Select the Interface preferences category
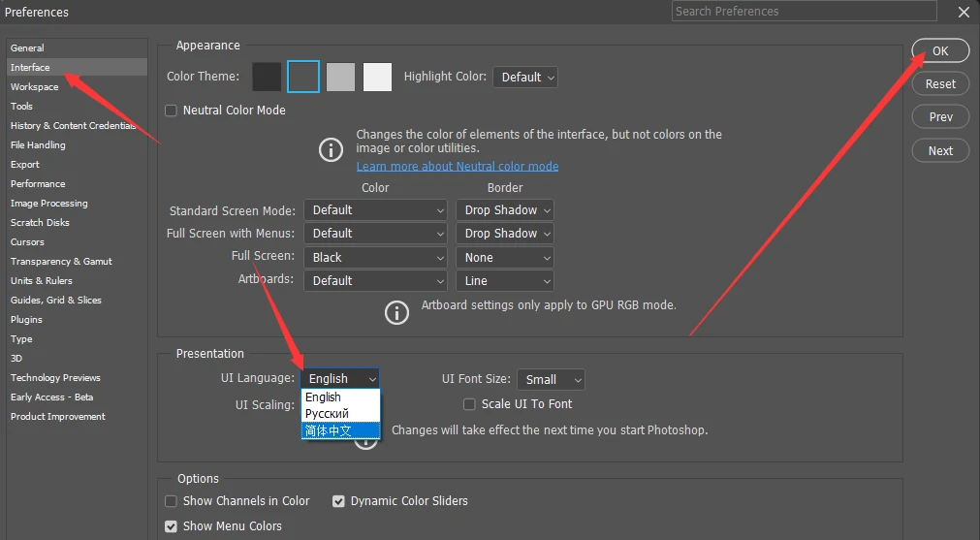This screenshot has height=540, width=980. (77, 68)
